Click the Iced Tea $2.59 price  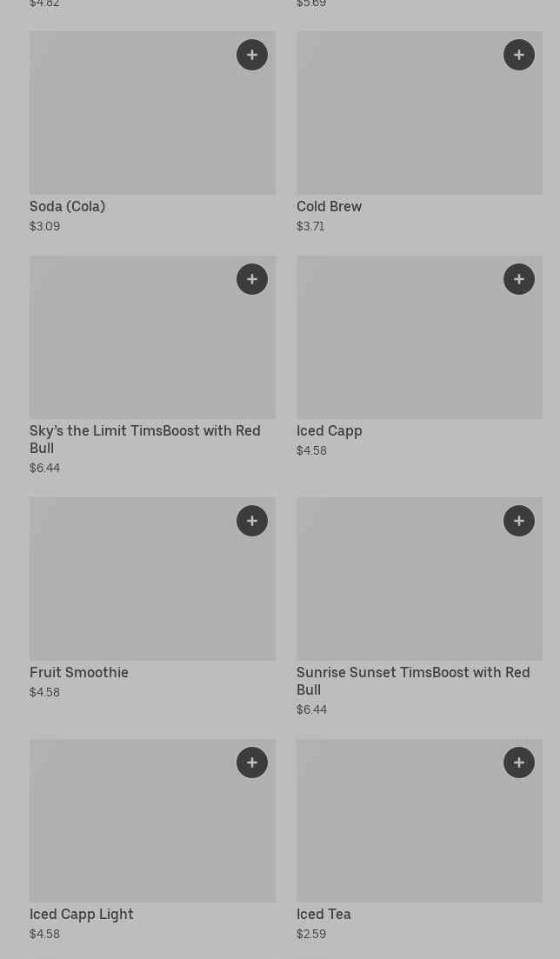click(311, 934)
